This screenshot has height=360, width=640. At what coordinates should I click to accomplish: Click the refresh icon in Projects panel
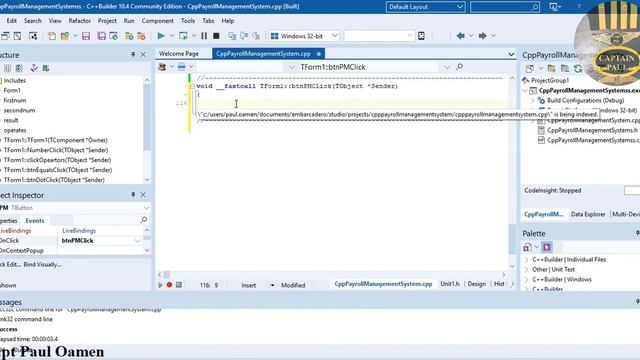[x=578, y=69]
